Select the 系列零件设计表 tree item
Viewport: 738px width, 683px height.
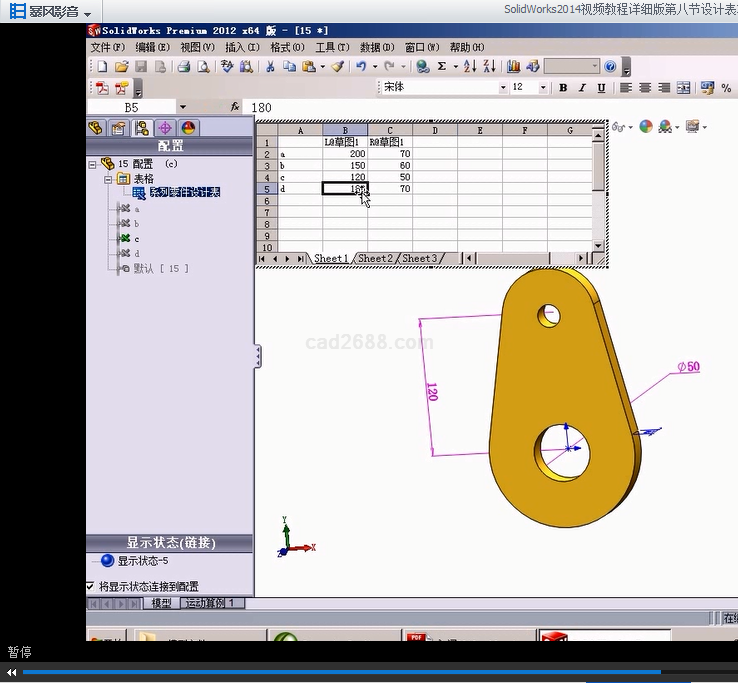[185, 193]
